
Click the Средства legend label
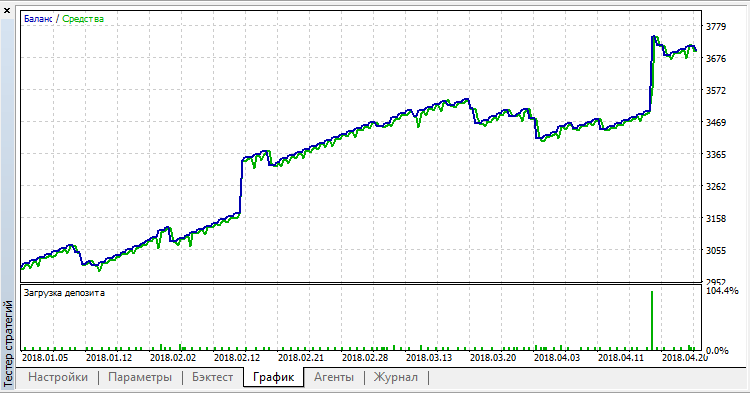83,19
